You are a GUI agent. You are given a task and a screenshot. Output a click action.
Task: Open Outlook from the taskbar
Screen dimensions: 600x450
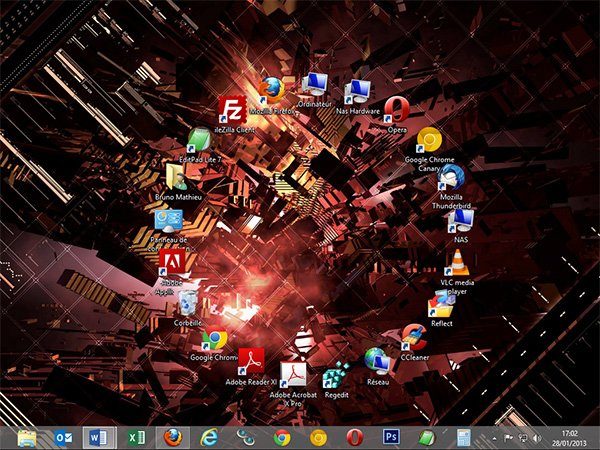click(x=63, y=437)
